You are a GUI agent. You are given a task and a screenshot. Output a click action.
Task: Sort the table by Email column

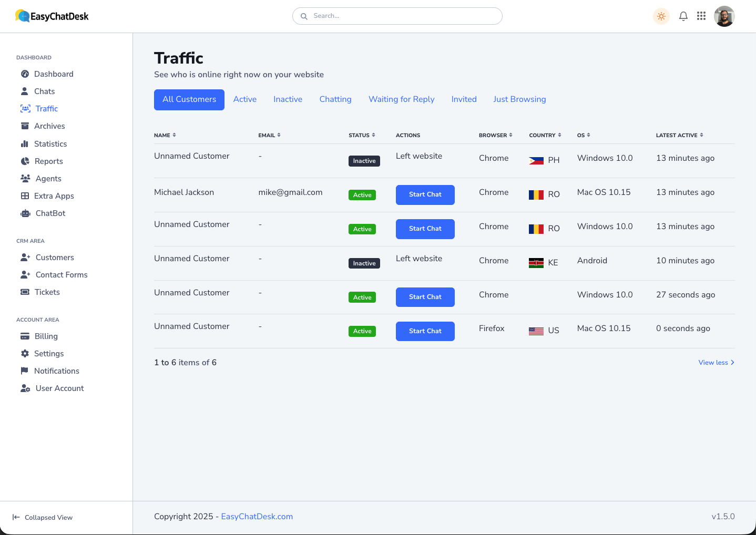tap(269, 135)
